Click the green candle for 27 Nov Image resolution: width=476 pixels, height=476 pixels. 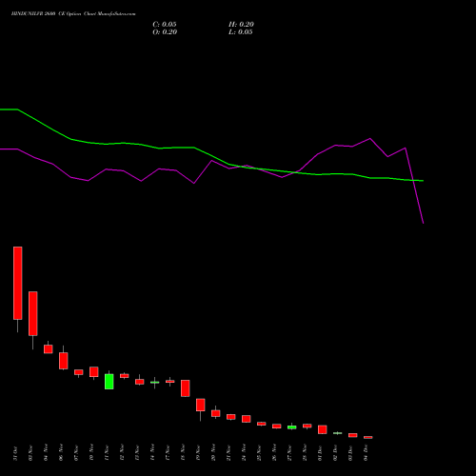[292, 427]
